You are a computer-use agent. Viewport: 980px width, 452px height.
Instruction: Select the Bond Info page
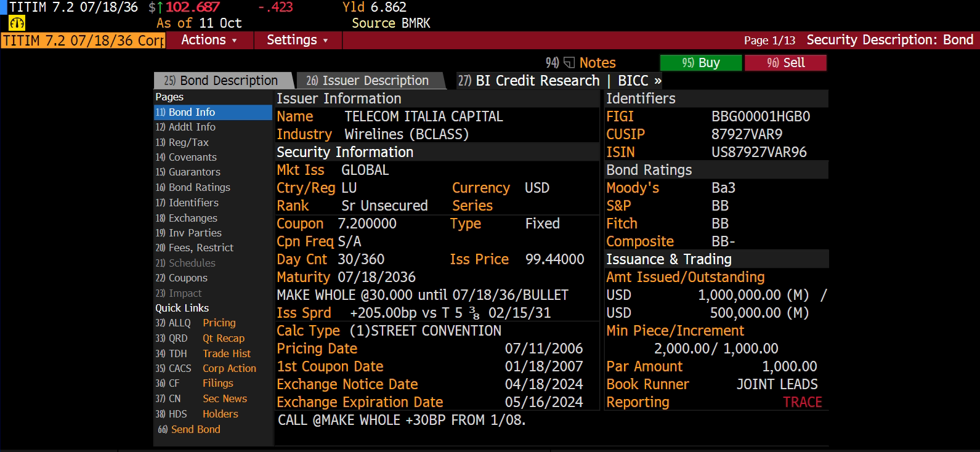[x=213, y=112]
